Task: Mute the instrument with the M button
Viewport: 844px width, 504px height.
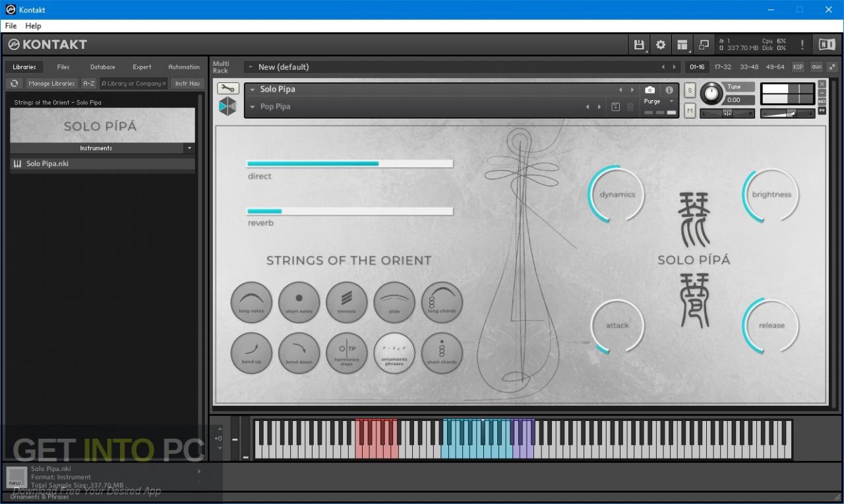Action: pos(690,111)
